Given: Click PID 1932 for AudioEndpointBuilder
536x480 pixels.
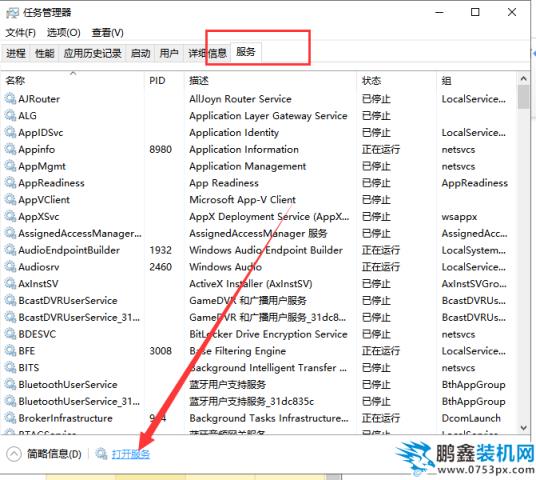Looking at the screenshot, I should point(161,250).
